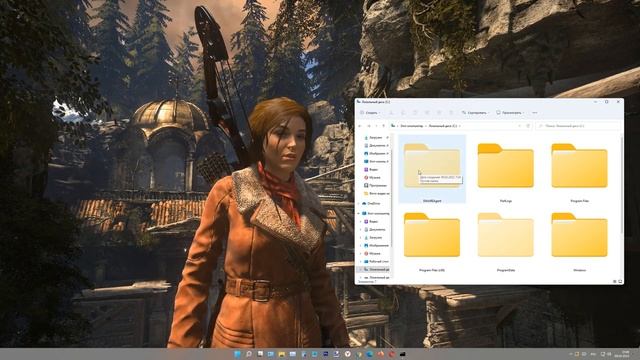Open Task View from the taskbar
Image resolution: width=640 pixels, height=360 pixels.
point(260,353)
